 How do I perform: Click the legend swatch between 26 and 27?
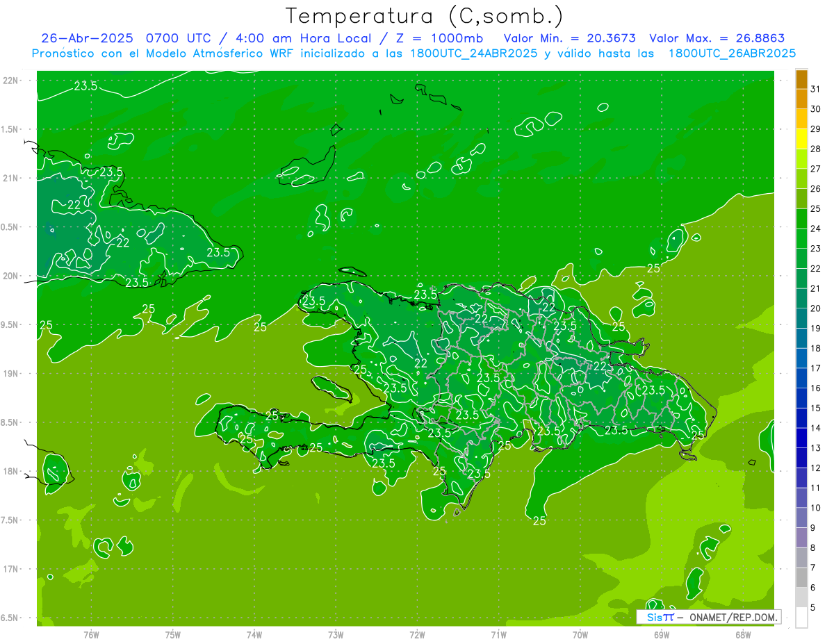(802, 179)
